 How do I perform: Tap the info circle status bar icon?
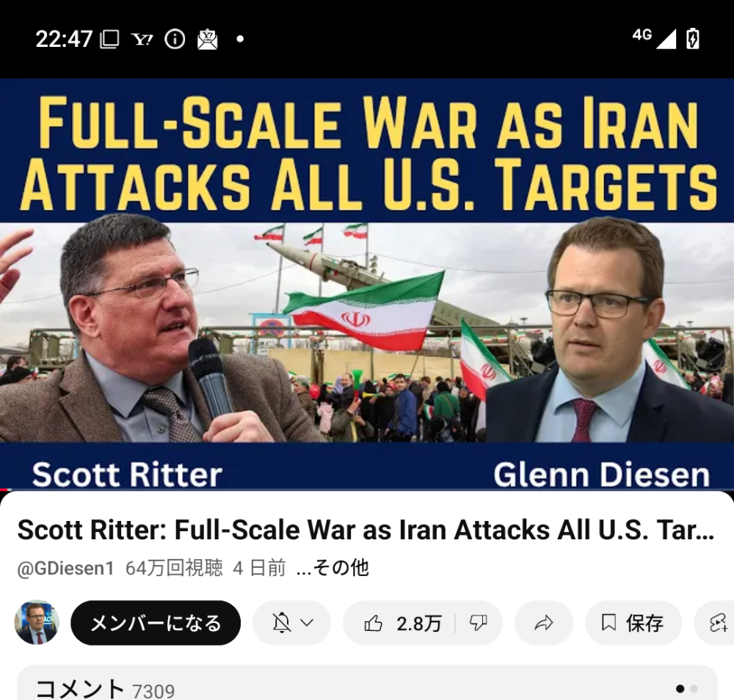tap(175, 40)
